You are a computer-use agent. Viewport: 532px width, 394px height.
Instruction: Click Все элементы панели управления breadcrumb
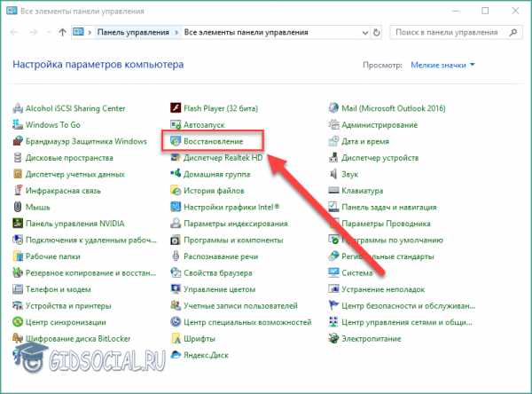246,33
